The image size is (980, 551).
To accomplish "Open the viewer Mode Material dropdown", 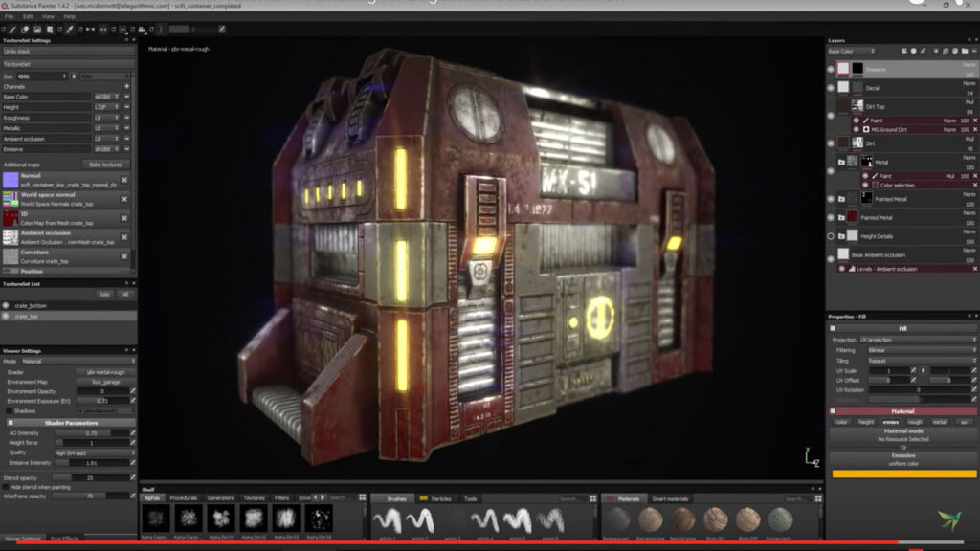I will (78, 361).
